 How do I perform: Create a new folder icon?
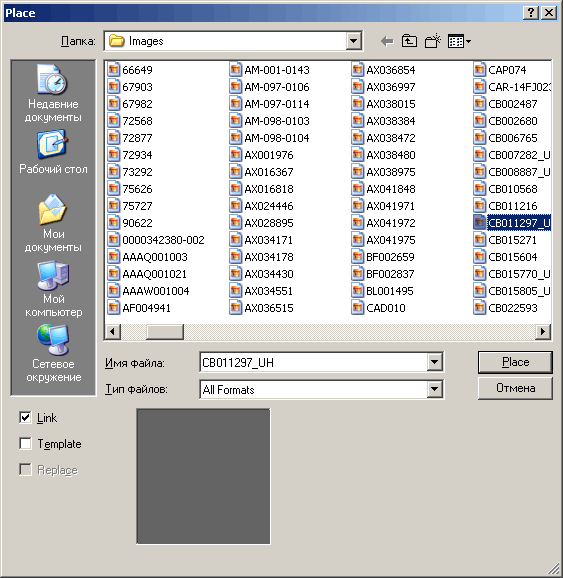tap(432, 41)
